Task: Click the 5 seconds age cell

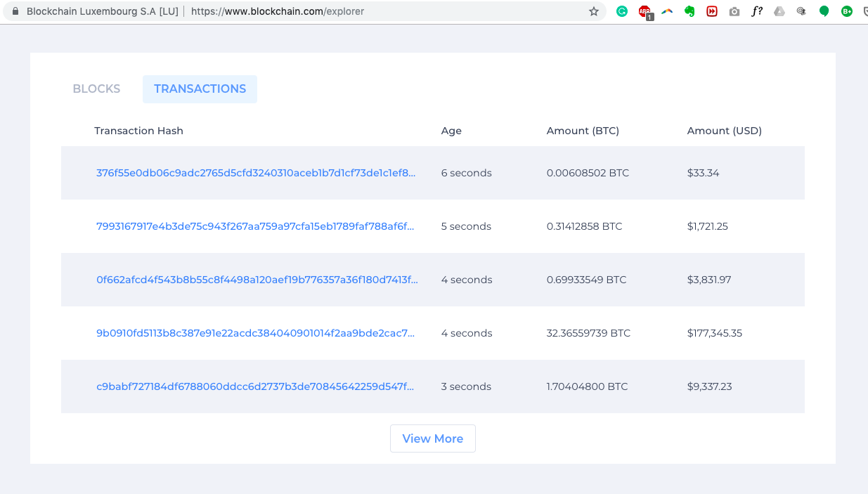Action: 466,226
